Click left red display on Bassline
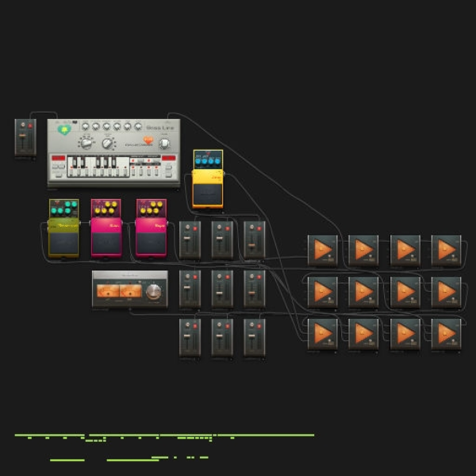 (59, 158)
